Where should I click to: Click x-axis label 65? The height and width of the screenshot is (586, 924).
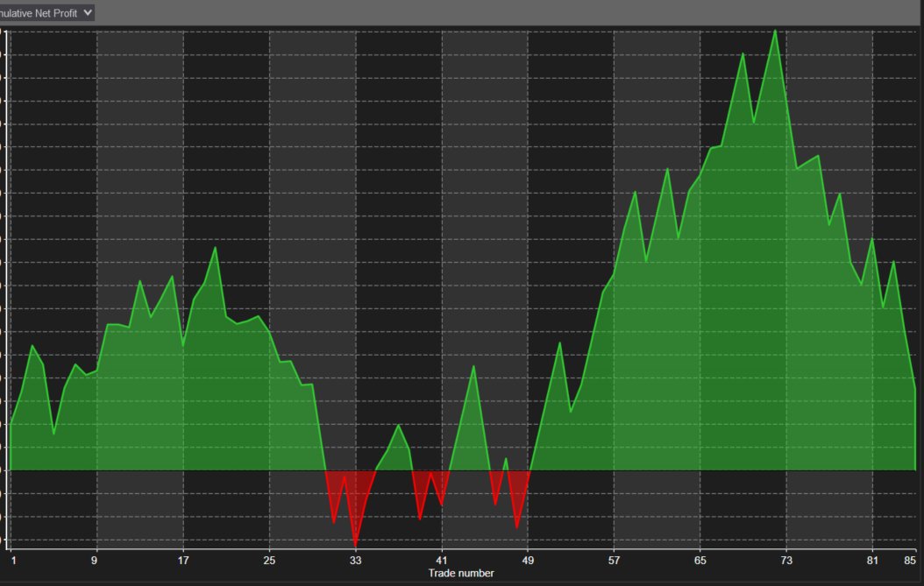(x=700, y=560)
